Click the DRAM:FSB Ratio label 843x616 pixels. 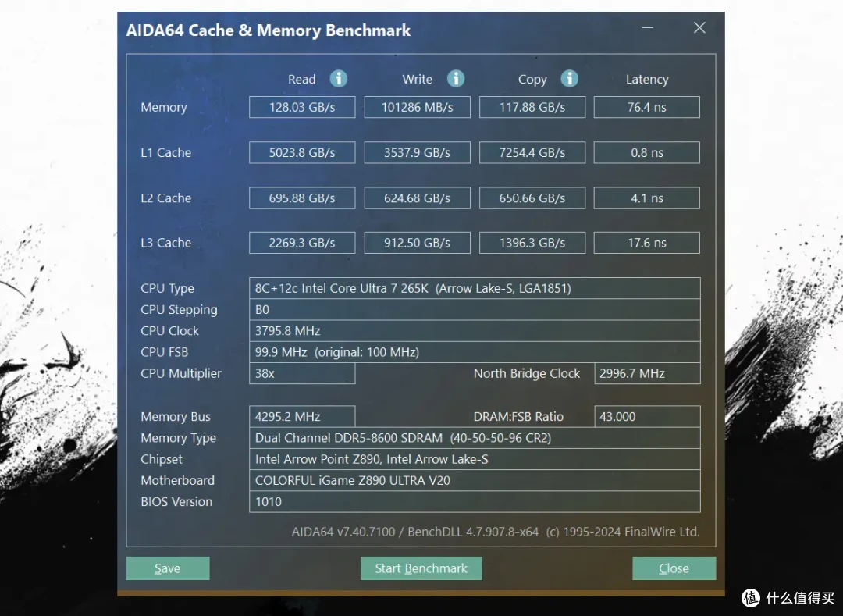[x=518, y=417]
